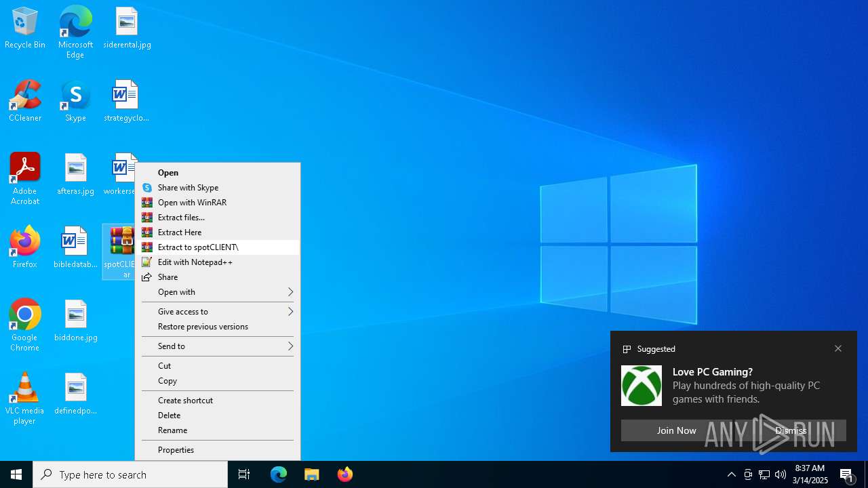Open network status tray icon
This screenshot has width=868, height=488.
[x=764, y=474]
